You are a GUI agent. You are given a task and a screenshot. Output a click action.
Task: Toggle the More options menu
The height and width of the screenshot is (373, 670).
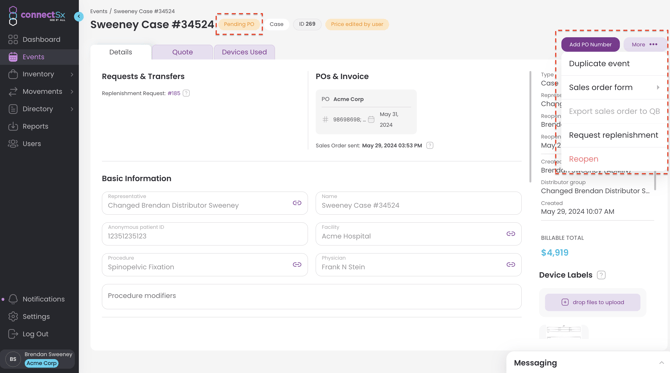644,44
